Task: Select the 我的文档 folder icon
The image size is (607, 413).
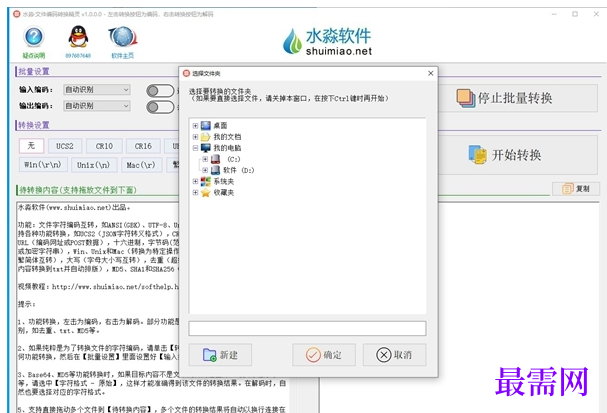Action: (x=206, y=137)
